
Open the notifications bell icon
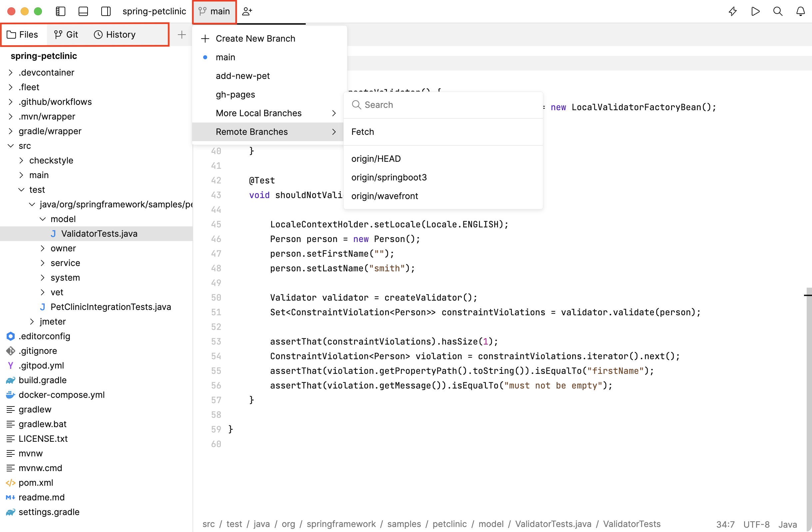pos(800,11)
